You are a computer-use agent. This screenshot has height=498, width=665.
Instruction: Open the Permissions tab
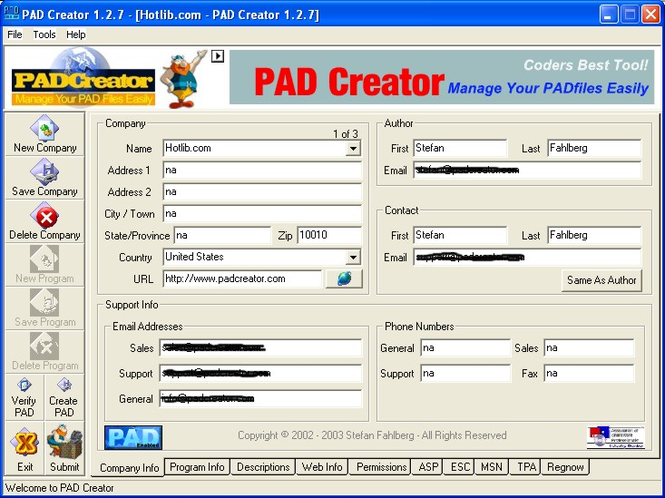pos(381,467)
